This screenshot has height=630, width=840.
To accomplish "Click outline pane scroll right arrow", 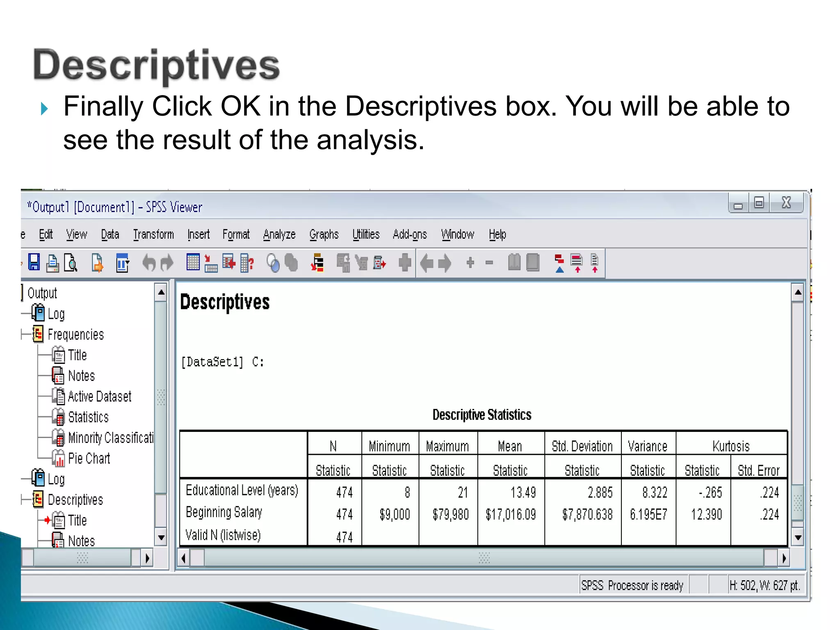I will (x=147, y=558).
